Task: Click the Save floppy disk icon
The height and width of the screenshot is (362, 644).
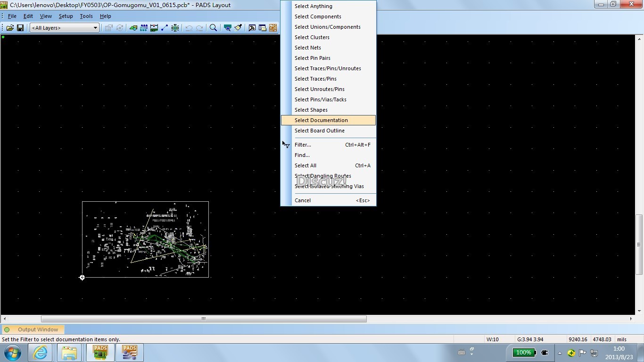Action: coord(20,28)
